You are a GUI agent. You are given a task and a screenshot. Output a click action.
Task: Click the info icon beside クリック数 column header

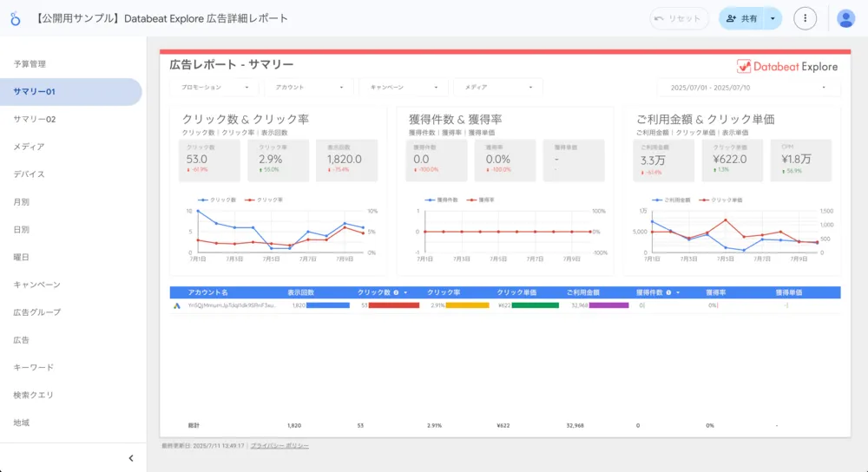point(396,293)
